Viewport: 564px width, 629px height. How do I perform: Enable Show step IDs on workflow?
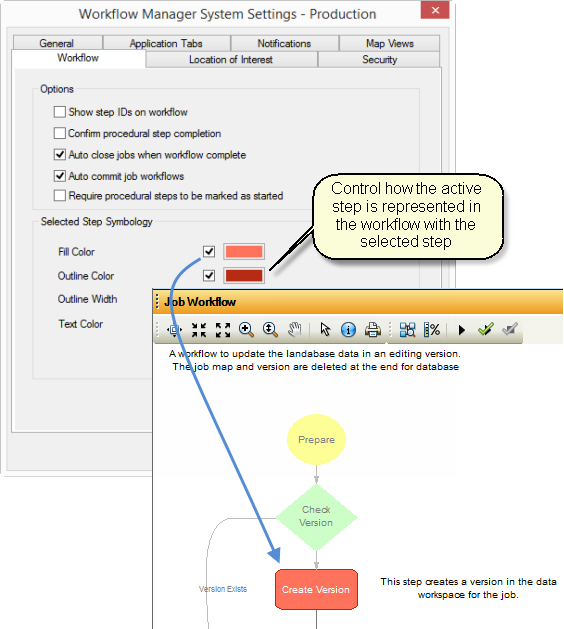click(x=60, y=112)
